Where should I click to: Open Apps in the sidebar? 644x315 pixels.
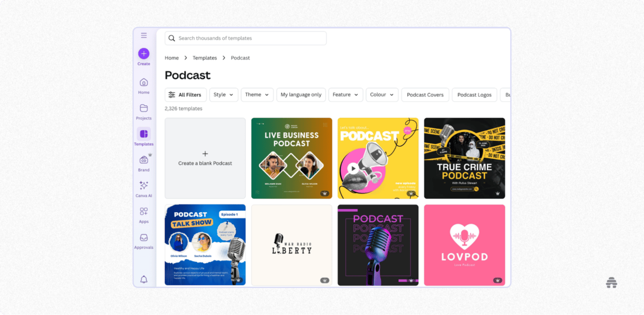pos(144,215)
